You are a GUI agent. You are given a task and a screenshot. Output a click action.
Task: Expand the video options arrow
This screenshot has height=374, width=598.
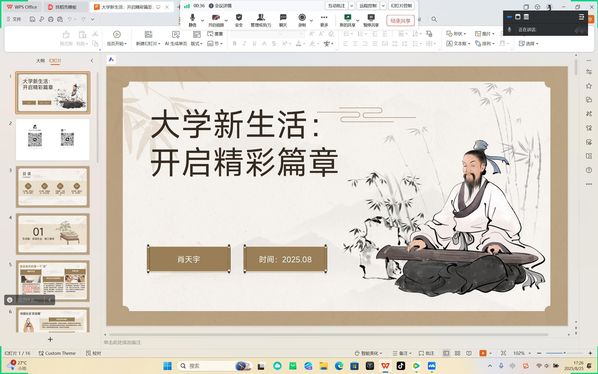click(226, 21)
